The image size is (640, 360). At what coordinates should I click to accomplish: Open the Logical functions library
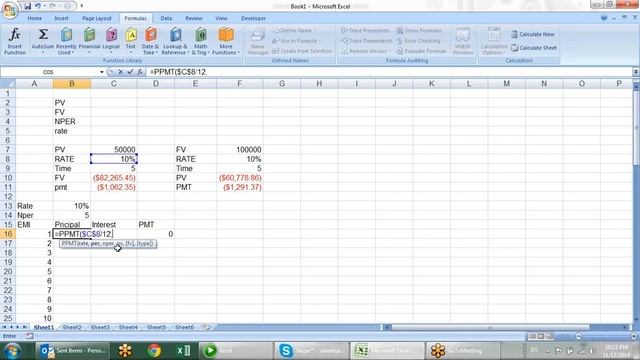point(111,41)
